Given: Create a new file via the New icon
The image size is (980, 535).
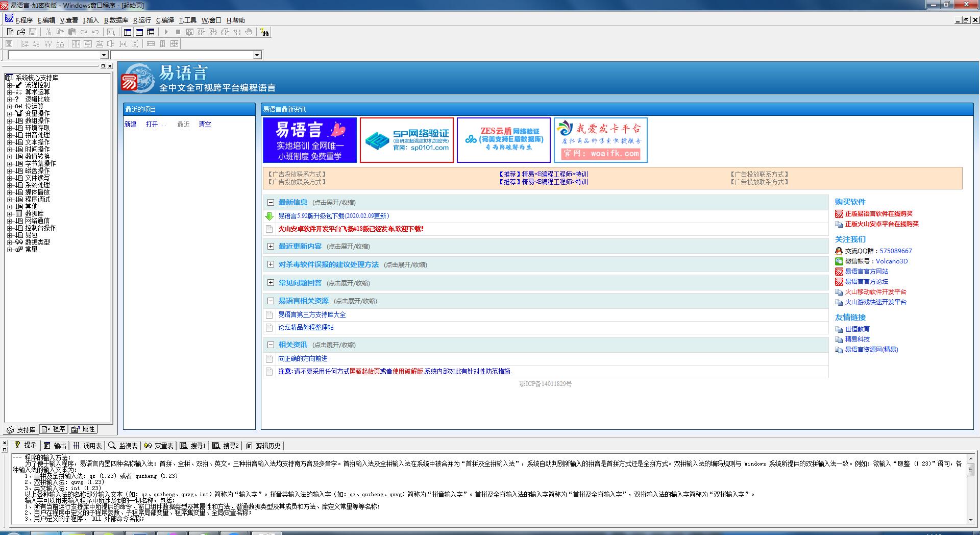Looking at the screenshot, I should 10,32.
